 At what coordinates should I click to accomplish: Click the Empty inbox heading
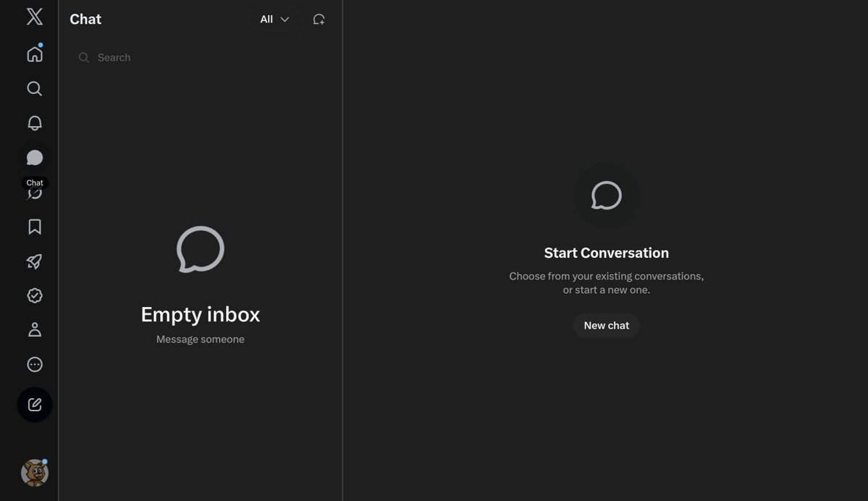pyautogui.click(x=201, y=314)
